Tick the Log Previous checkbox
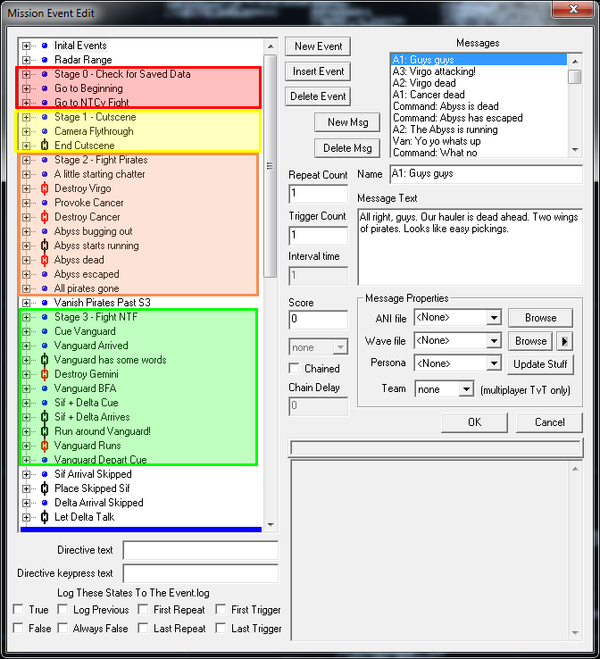Image resolution: width=600 pixels, height=659 pixels. click(62, 609)
